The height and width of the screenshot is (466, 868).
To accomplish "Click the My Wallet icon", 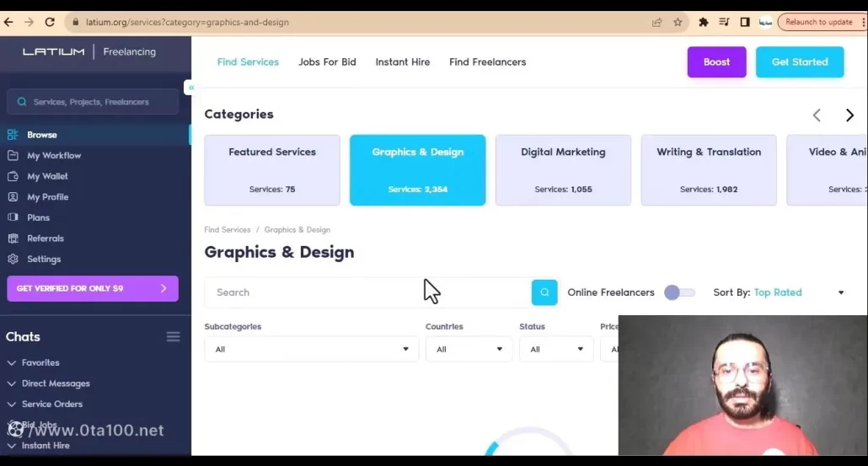I will pyautogui.click(x=13, y=176).
